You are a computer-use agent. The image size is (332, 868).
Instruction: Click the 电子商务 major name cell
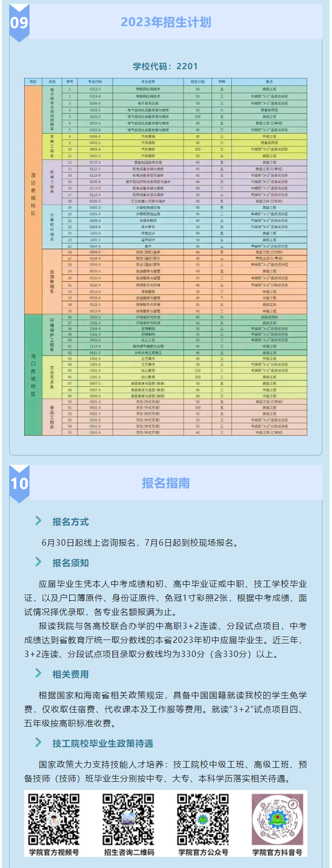click(x=148, y=227)
